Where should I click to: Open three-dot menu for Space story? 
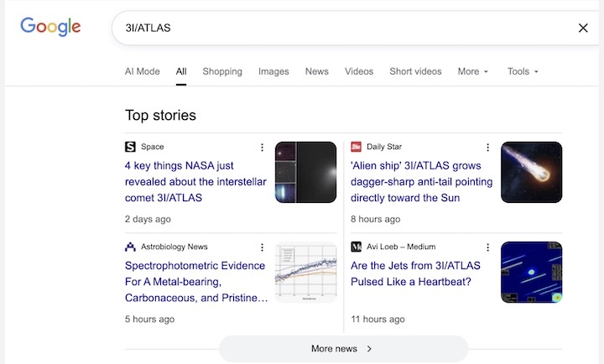[x=262, y=147]
